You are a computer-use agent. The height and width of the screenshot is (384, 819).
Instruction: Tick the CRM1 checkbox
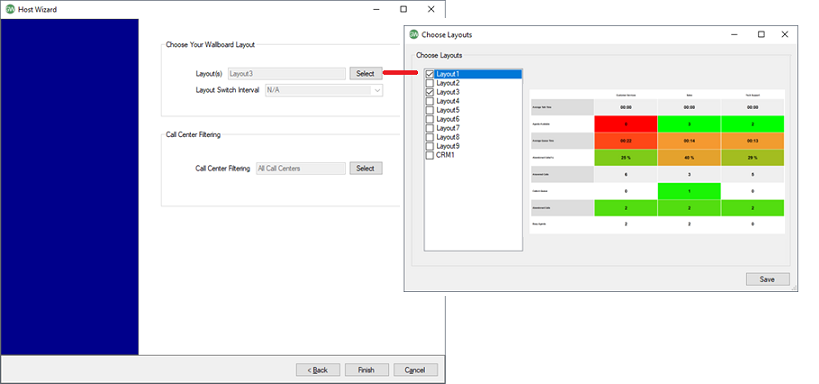point(430,155)
